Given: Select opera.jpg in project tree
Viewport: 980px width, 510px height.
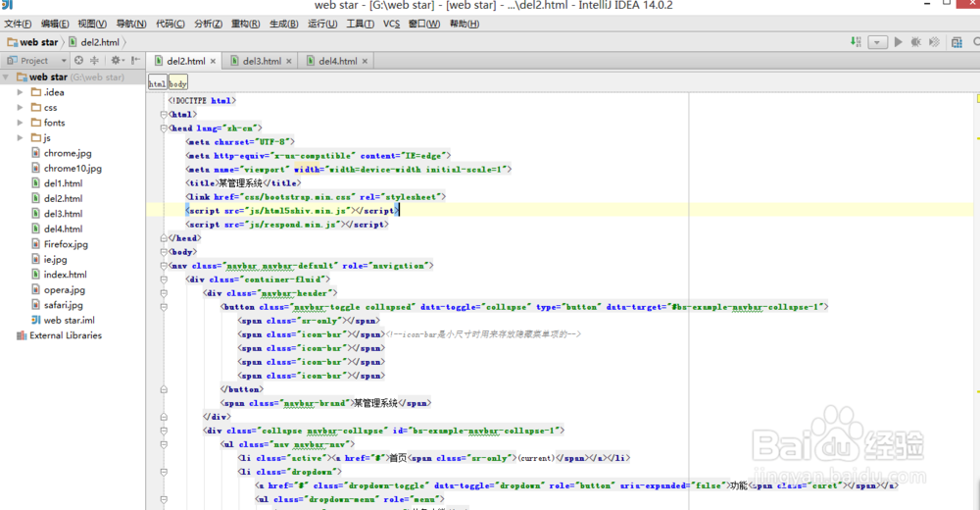Looking at the screenshot, I should pyautogui.click(x=58, y=289).
